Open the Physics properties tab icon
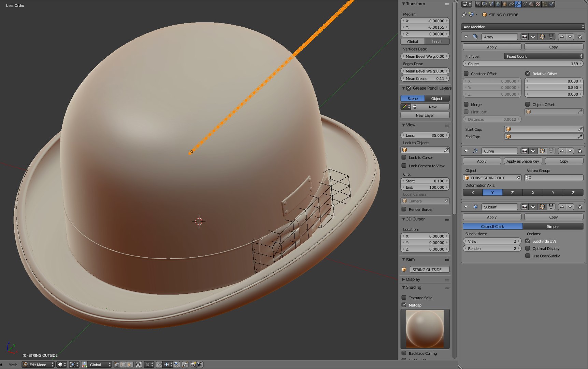 [551, 4]
